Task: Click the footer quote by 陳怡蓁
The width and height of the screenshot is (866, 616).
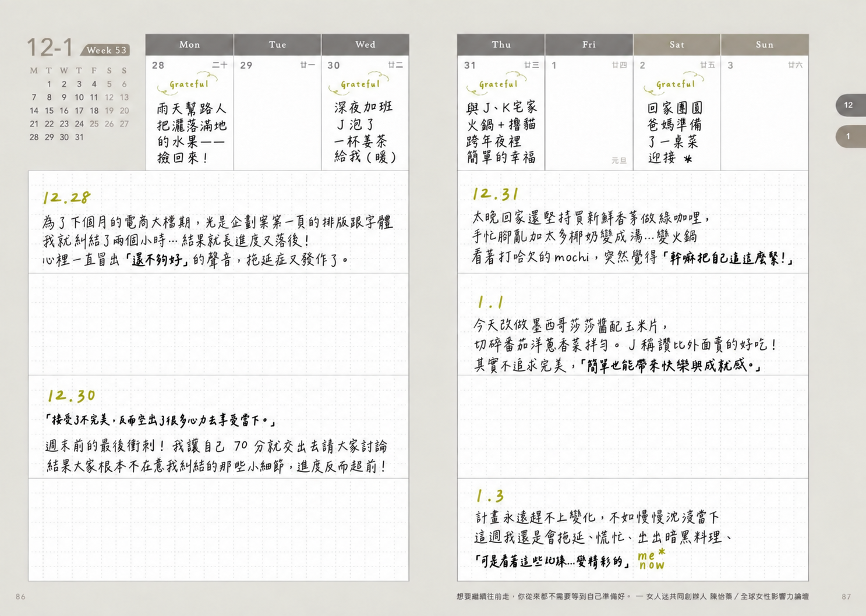Action: pos(632,597)
